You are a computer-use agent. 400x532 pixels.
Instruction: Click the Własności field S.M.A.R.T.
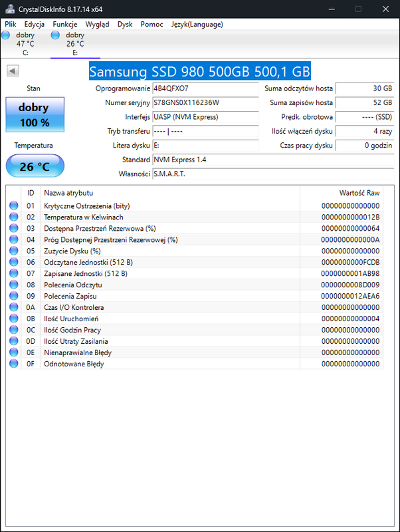tap(273, 174)
